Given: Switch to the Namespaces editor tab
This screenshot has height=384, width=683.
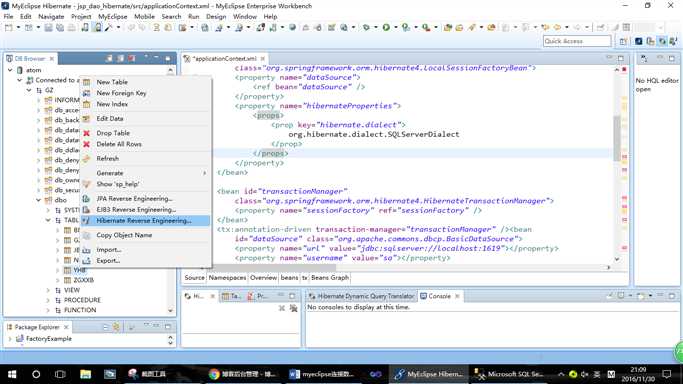Looking at the screenshot, I should [227, 278].
